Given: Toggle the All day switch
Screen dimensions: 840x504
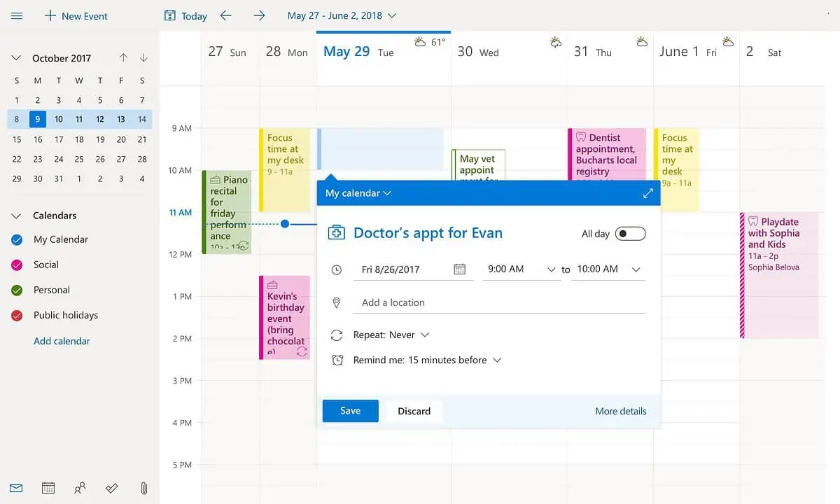Looking at the screenshot, I should 630,234.
